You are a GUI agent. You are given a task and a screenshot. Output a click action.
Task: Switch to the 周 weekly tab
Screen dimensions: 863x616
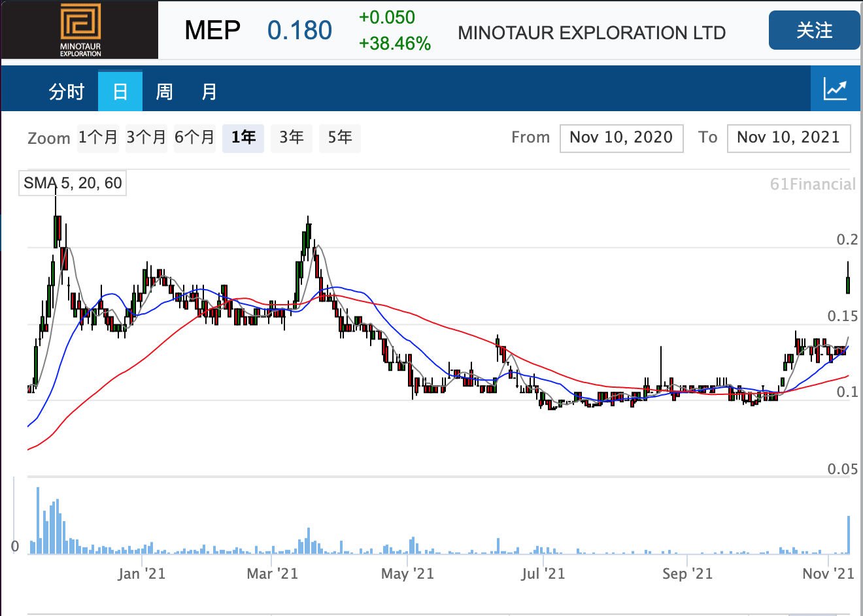point(164,92)
